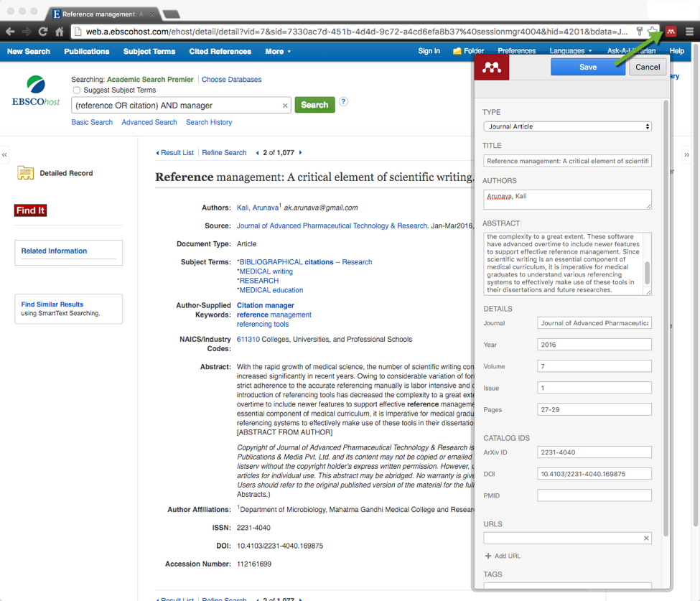Screen dimensions: 700x601
Task: Click Sign In
Action: click(429, 51)
